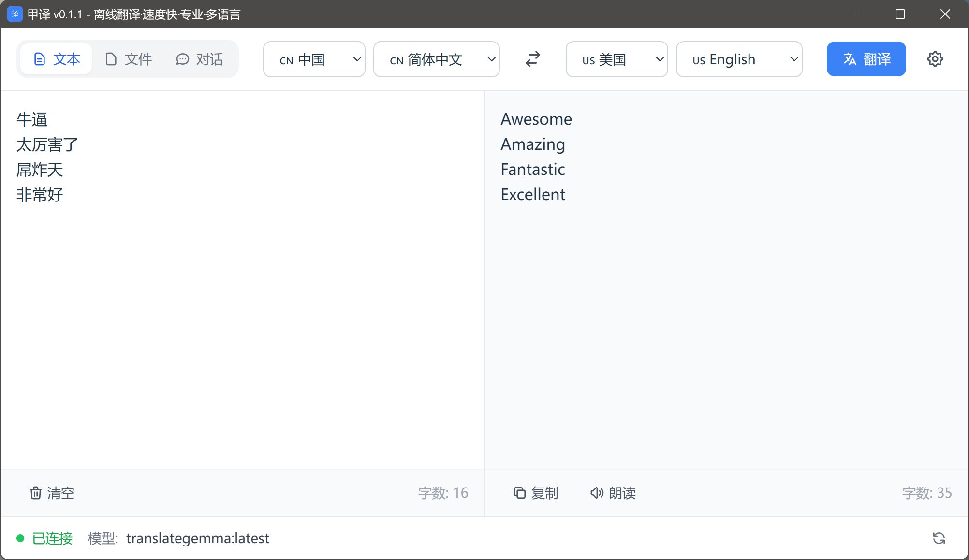The width and height of the screenshot is (969, 560).
Task: Click the copy icon for translation output
Action: [519, 493]
